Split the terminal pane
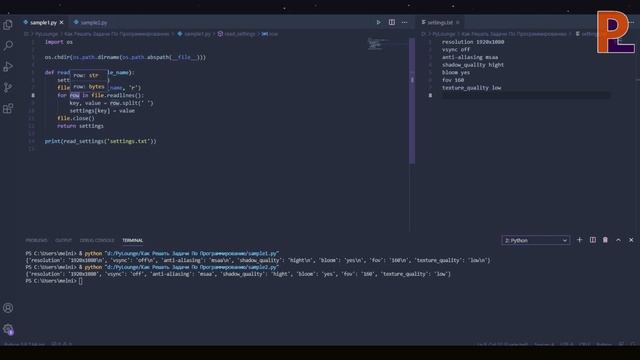 [592, 240]
